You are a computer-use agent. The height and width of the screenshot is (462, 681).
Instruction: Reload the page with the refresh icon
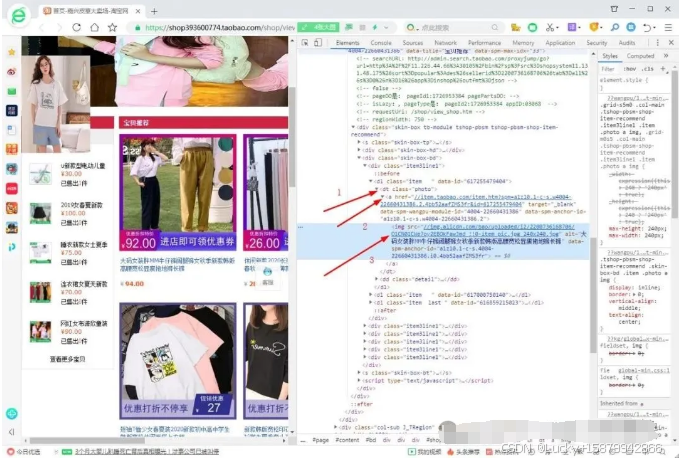pos(76,27)
